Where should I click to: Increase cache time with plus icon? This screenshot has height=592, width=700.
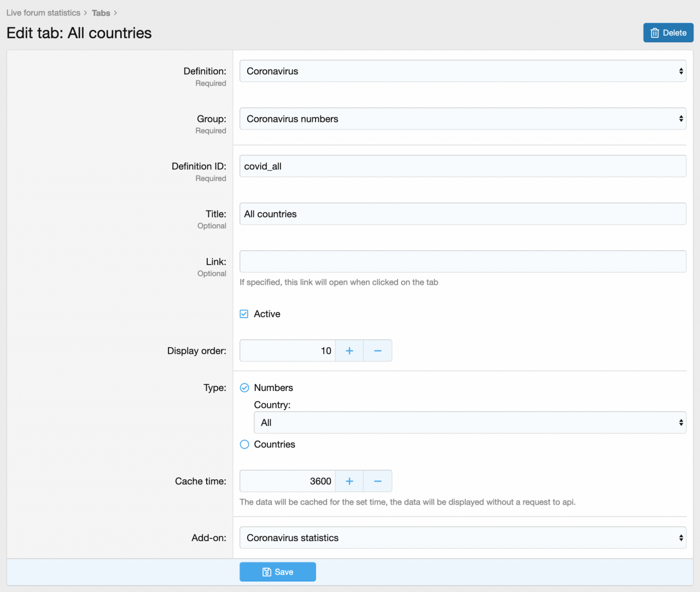pyautogui.click(x=349, y=482)
